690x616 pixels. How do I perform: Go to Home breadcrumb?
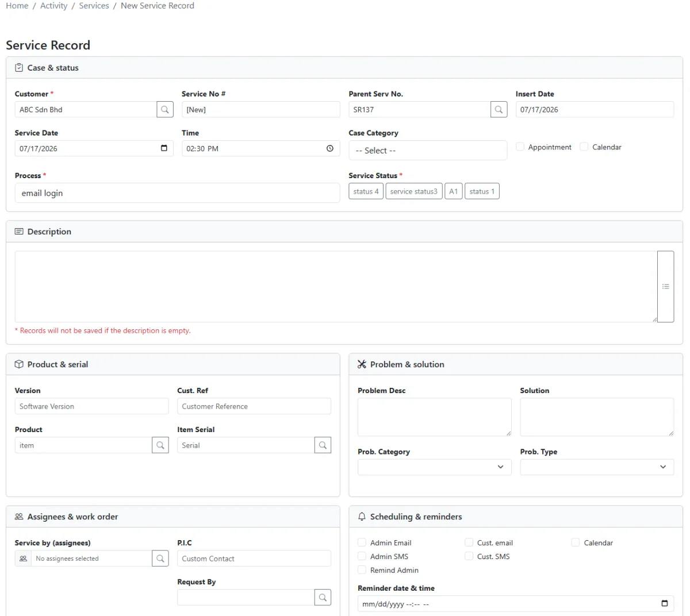pos(17,6)
